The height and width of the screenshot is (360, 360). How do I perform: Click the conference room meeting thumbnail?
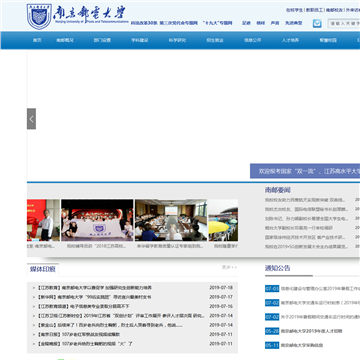tap(171, 220)
